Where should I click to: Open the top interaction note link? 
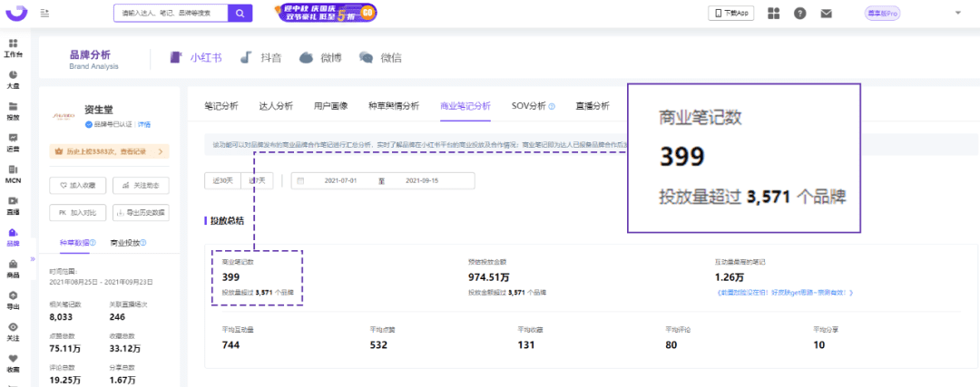coord(784,292)
